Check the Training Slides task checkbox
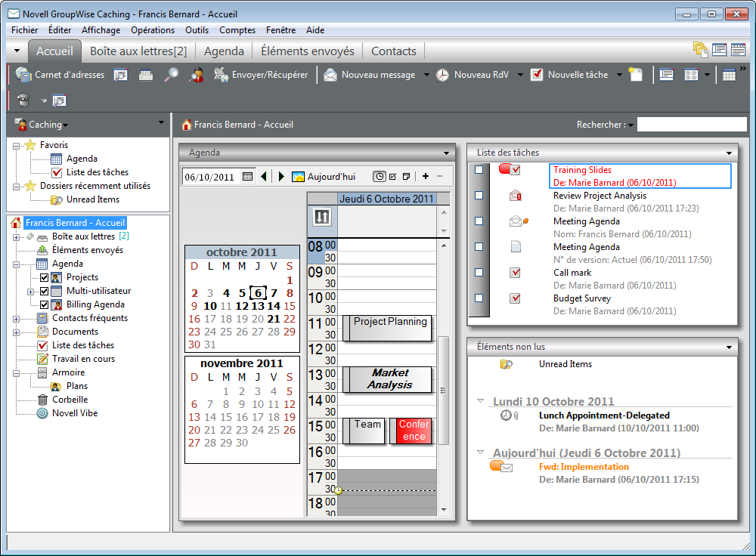 [x=479, y=170]
